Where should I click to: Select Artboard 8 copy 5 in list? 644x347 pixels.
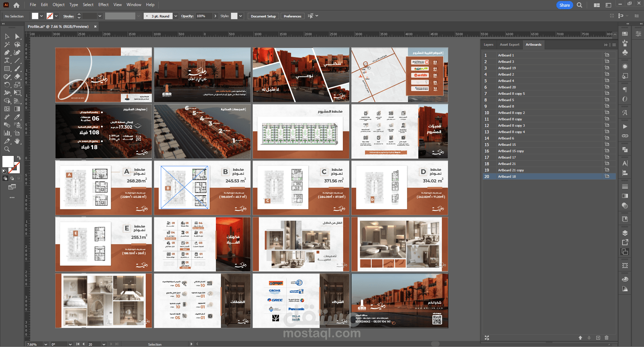pyautogui.click(x=511, y=94)
